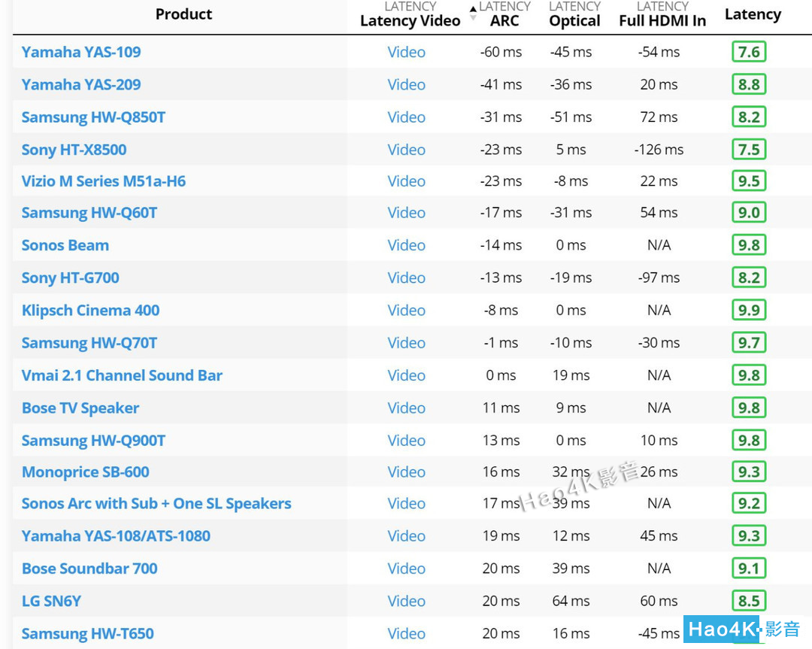This screenshot has width=812, height=649.
Task: Click 9.1 score badge for Bose Soundbar 700
Action: [x=749, y=569]
